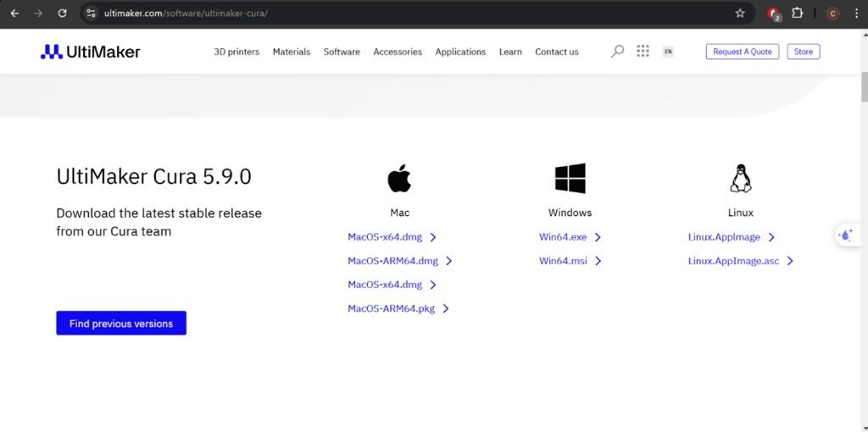Open the site search magnifier icon
The height and width of the screenshot is (432, 868).
(617, 52)
